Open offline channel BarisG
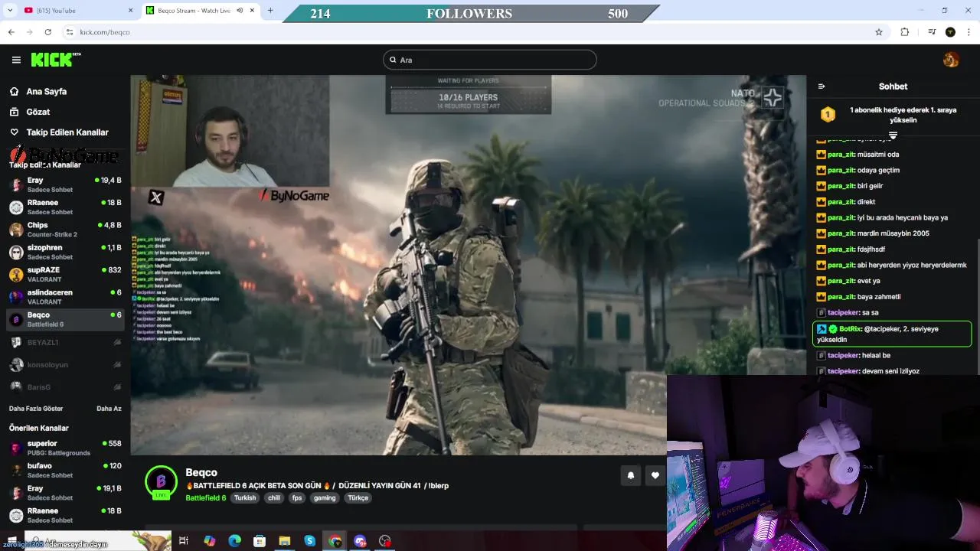 [x=64, y=386]
